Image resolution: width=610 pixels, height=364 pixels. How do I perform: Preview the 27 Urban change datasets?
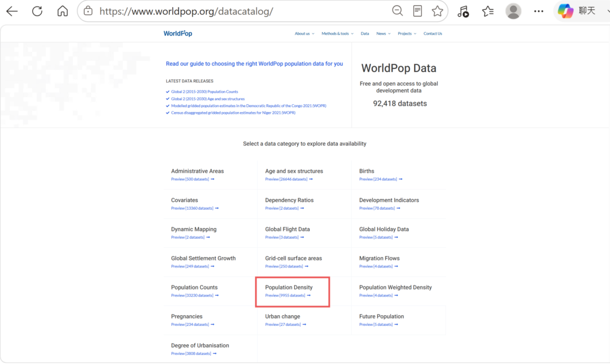coord(285,324)
